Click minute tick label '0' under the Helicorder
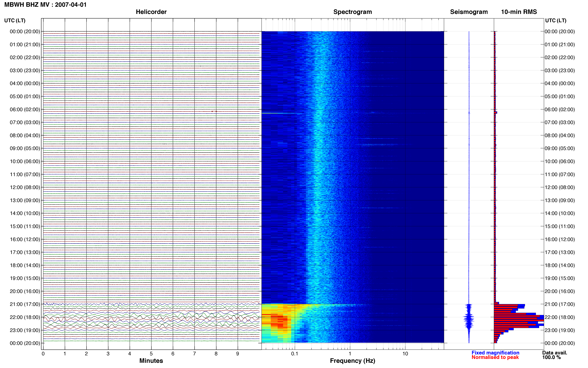588x368 pixels. click(43, 354)
